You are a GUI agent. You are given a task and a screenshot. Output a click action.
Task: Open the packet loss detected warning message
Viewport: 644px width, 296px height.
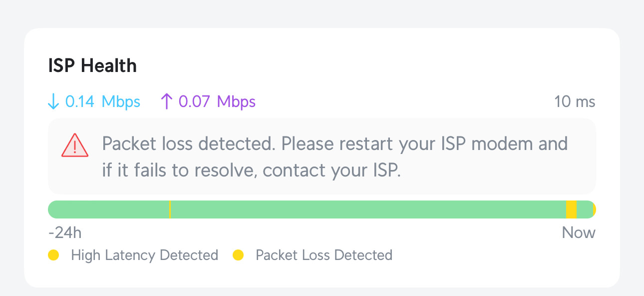322,156
